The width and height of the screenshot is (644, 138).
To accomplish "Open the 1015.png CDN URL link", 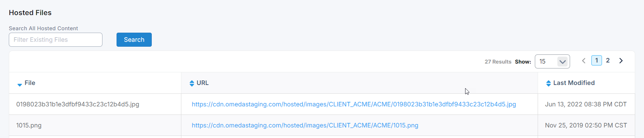I will pos(305,125).
